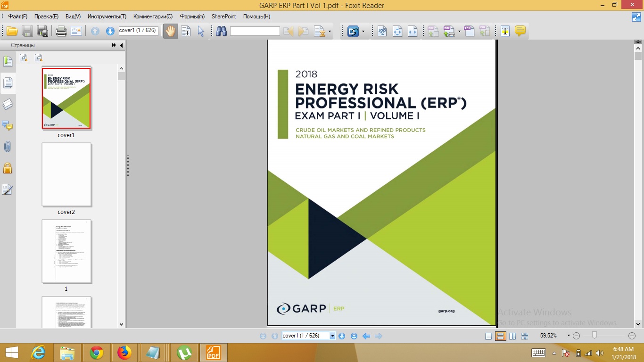
Task: Click the blank PDF create icon
Action: tap(469, 32)
